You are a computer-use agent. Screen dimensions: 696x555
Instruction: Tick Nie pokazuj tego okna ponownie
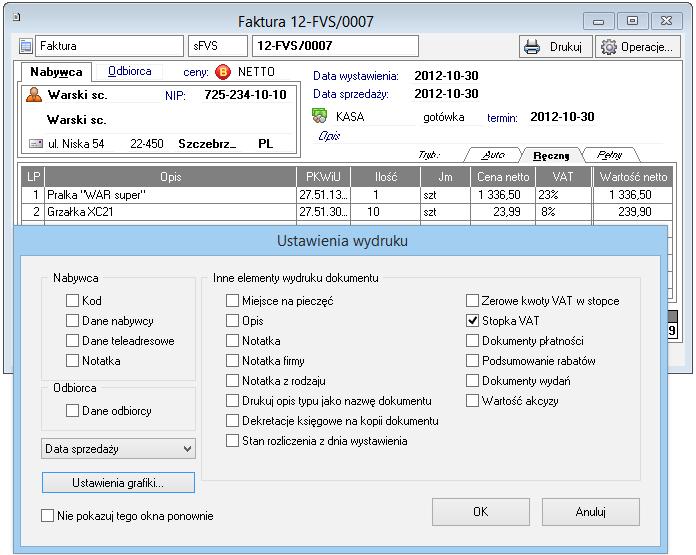pyautogui.click(x=47, y=515)
